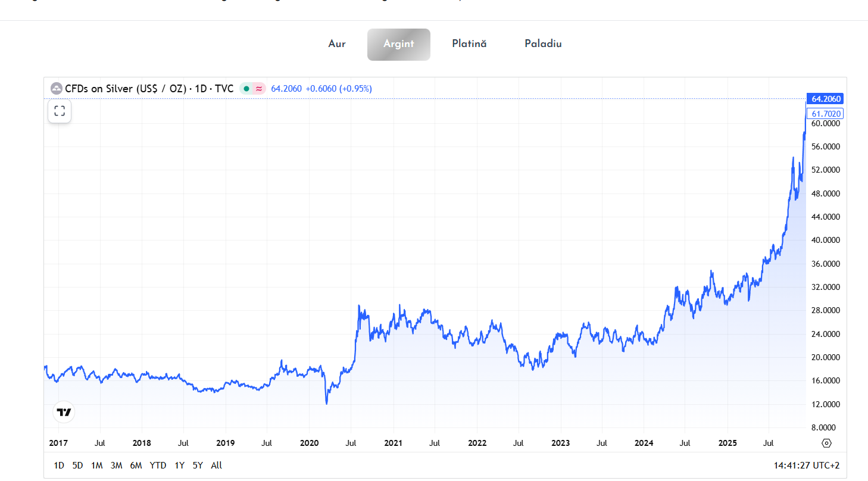The height and width of the screenshot is (481, 868).
Task: Show year-to-date with YTD
Action: click(x=158, y=466)
